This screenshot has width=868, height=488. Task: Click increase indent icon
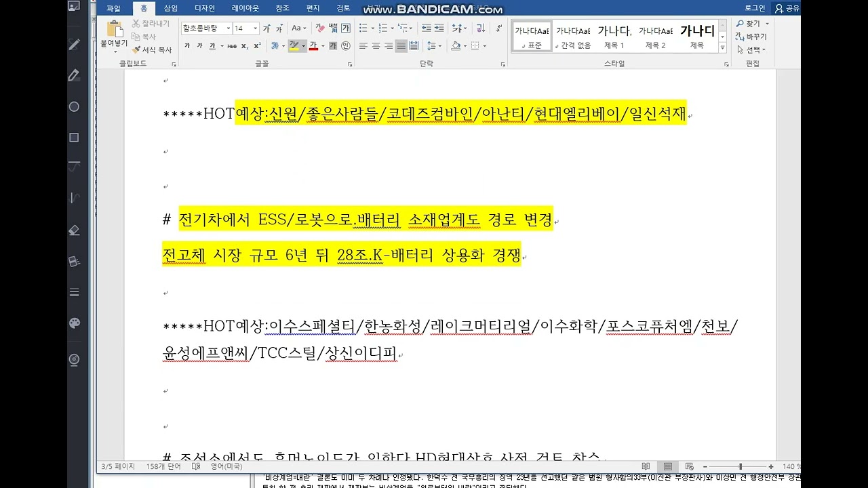point(440,28)
